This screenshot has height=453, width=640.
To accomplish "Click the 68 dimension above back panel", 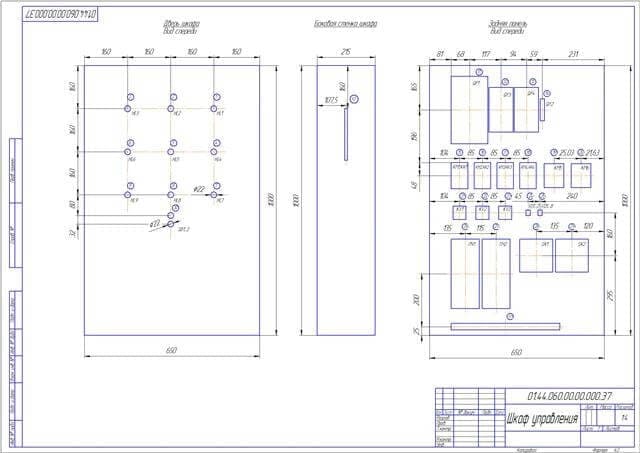I will click(460, 54).
